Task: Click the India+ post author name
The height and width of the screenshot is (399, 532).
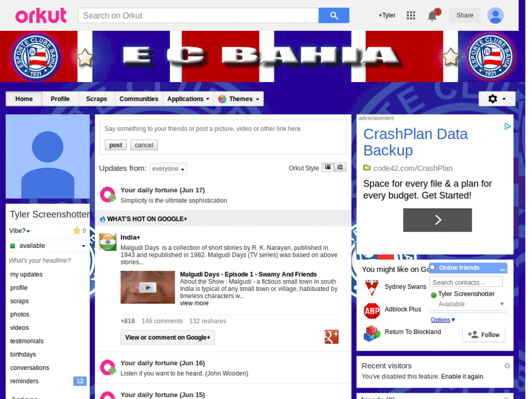Action: [130, 237]
